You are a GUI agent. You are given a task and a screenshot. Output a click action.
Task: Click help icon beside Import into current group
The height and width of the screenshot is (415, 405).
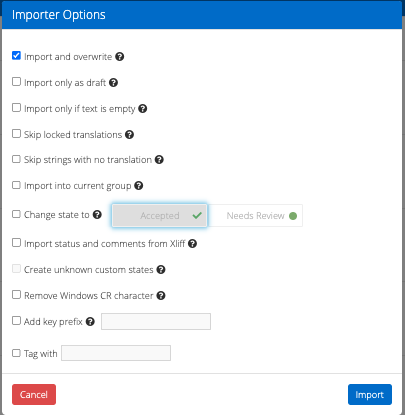point(139,185)
